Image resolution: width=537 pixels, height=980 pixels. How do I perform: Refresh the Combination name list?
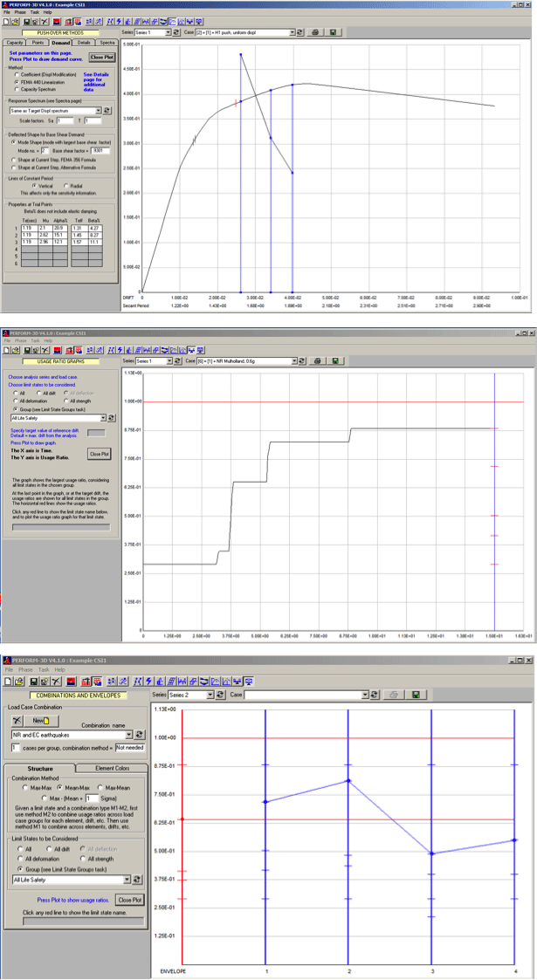139,735
